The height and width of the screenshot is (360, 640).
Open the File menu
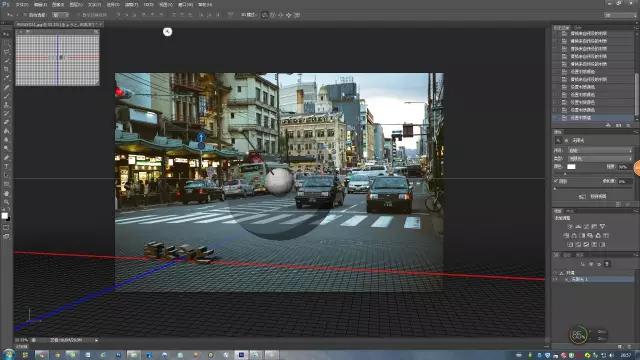click(x=22, y=4)
